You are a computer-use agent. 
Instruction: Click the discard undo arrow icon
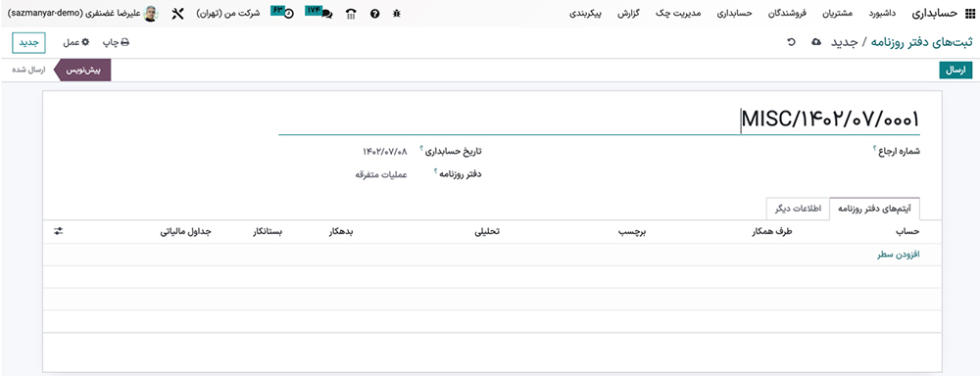point(791,42)
